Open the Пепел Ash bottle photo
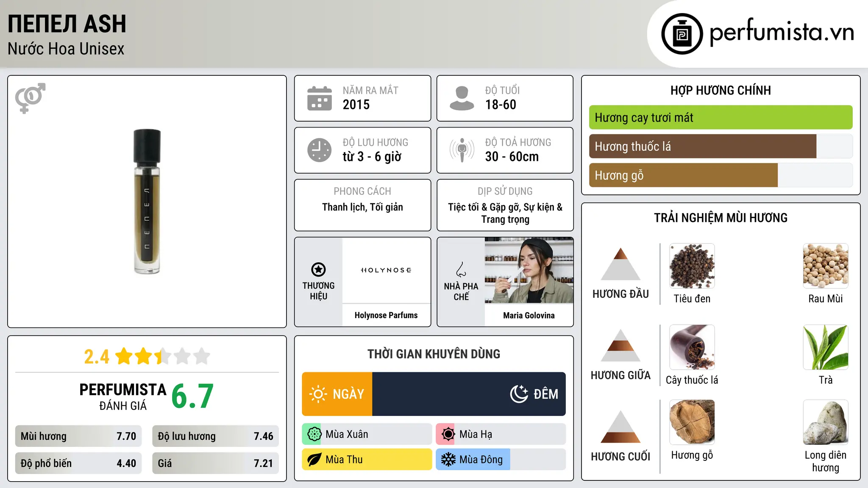This screenshot has width=868, height=488. (147, 202)
